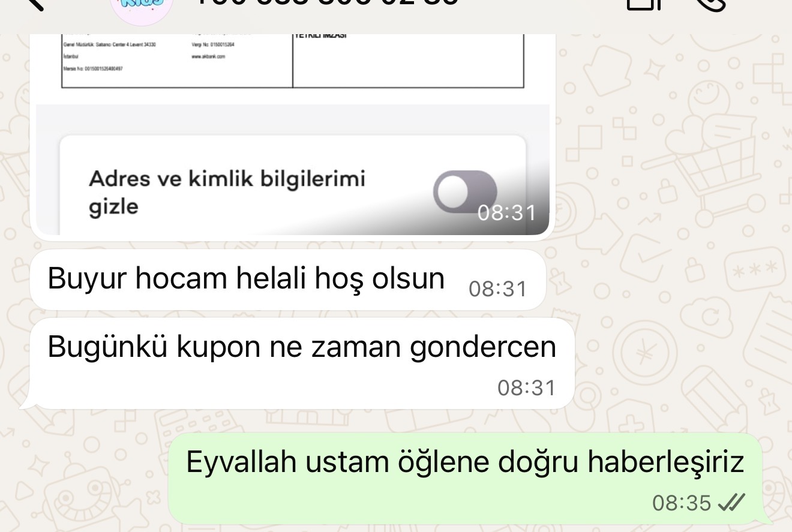Viewport: 792px width, 532px height.
Task: Tap the www.akbank.com link in the receipt
Action: pyautogui.click(x=209, y=56)
